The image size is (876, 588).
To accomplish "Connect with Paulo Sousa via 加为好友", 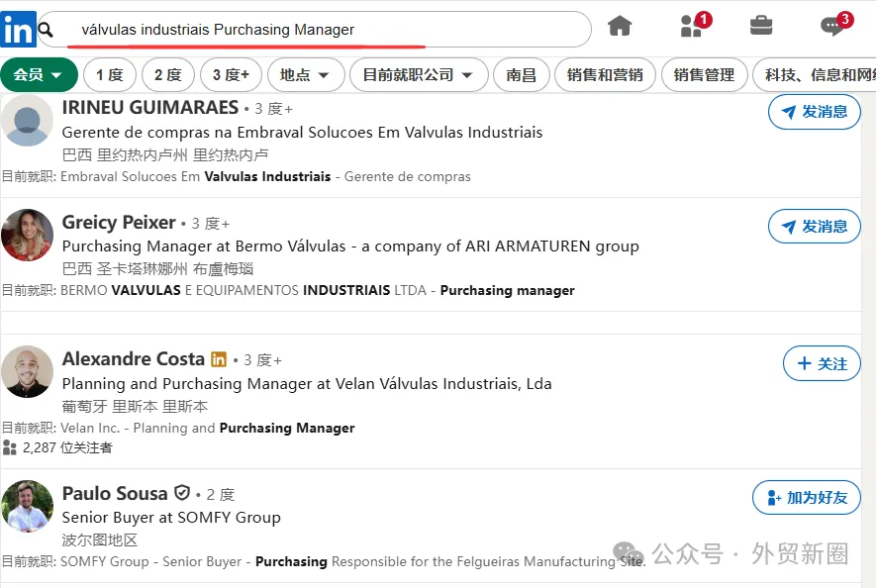I will point(807,498).
